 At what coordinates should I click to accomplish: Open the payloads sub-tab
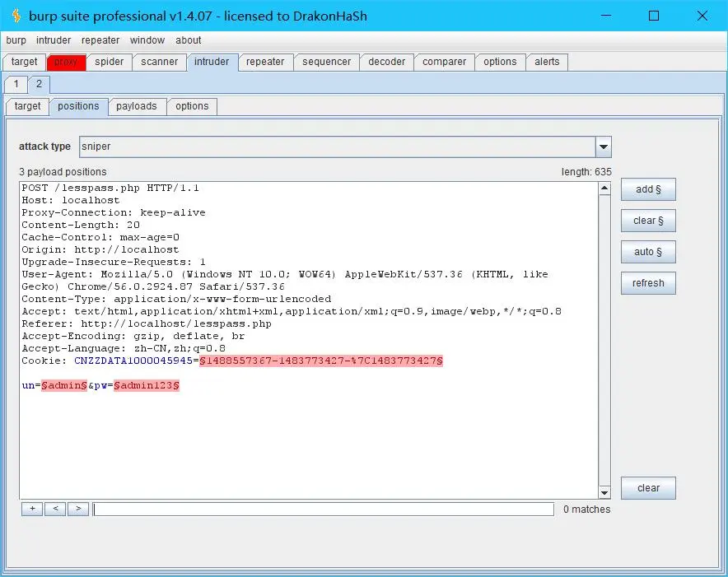coord(137,106)
